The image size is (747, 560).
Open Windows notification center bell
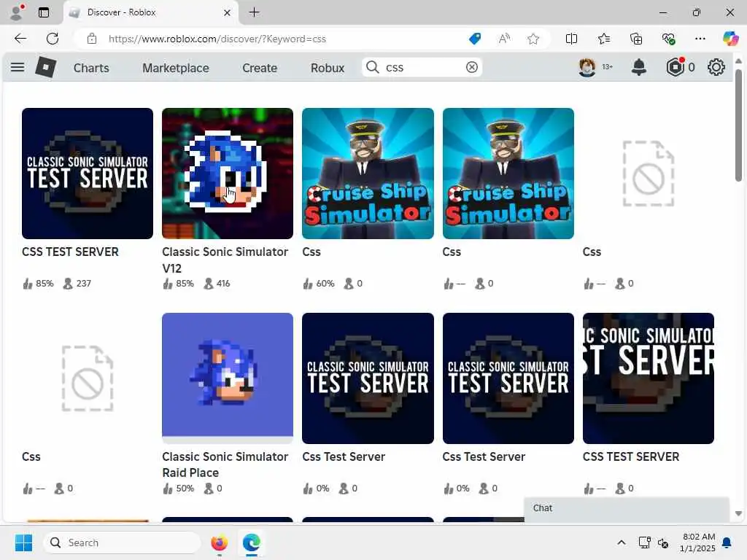coord(727,542)
